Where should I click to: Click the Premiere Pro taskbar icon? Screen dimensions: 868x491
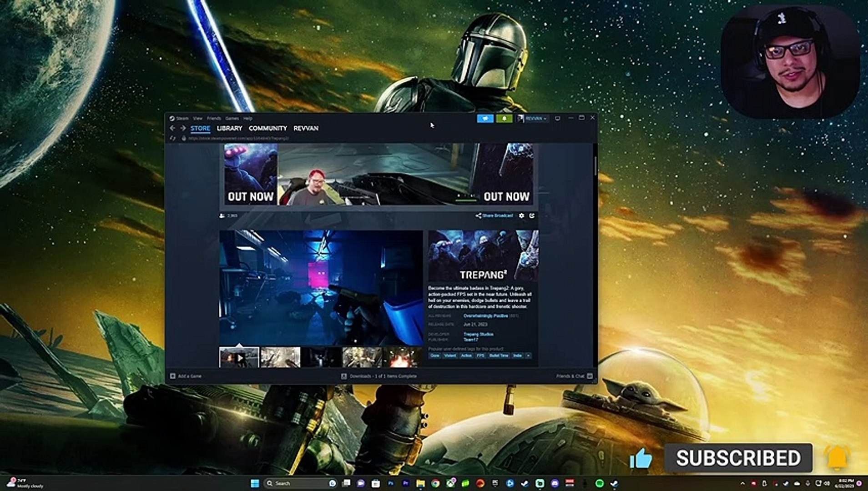pyautogui.click(x=405, y=483)
